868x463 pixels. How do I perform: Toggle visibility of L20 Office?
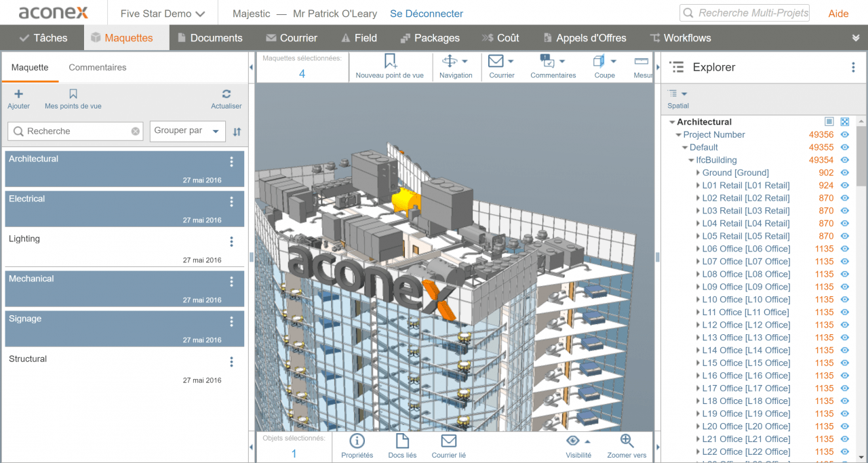coord(845,426)
